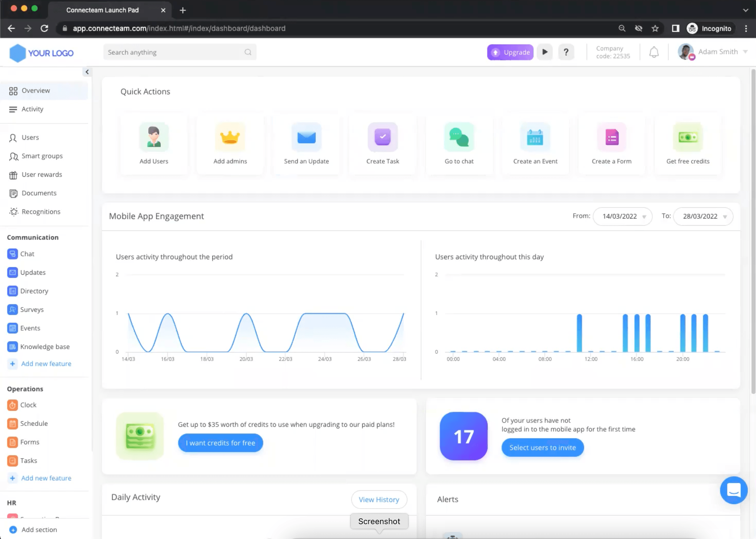Open the browser three-dot menu
Image resolution: width=756 pixels, height=539 pixels.
point(746,29)
